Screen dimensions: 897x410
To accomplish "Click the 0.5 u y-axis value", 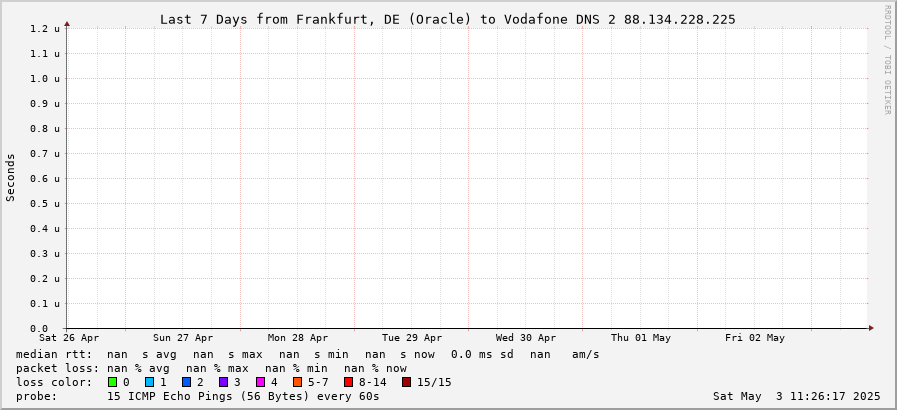I will [x=45, y=204].
